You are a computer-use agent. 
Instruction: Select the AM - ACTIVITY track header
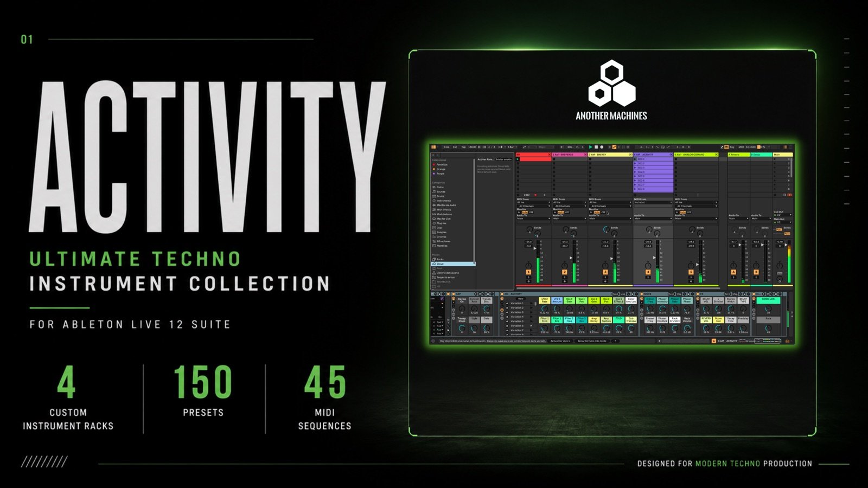pos(653,155)
